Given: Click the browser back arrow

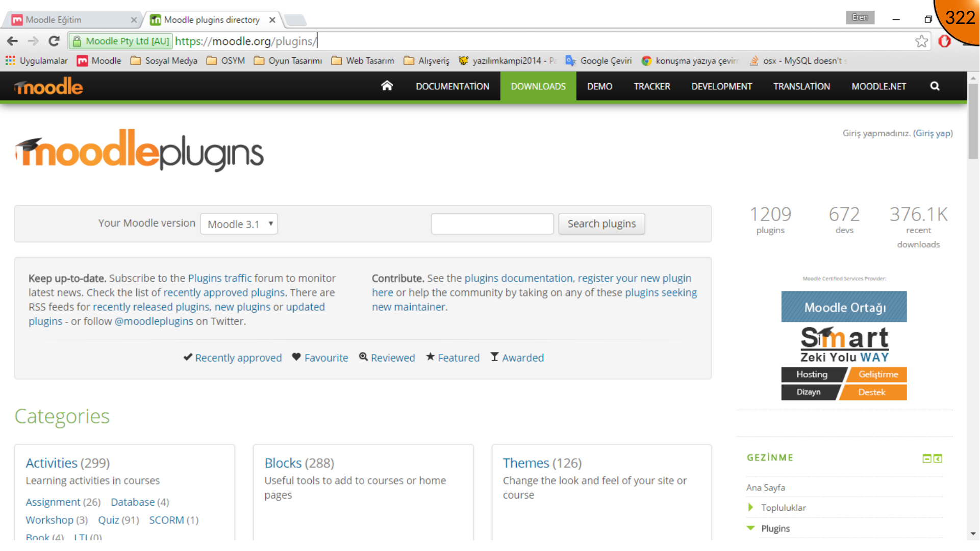Looking at the screenshot, I should pos(13,41).
